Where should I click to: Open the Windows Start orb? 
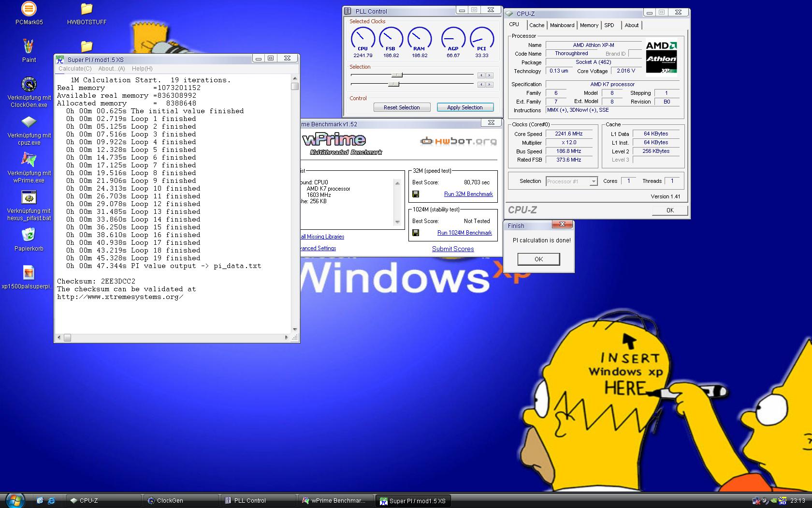[x=14, y=500]
